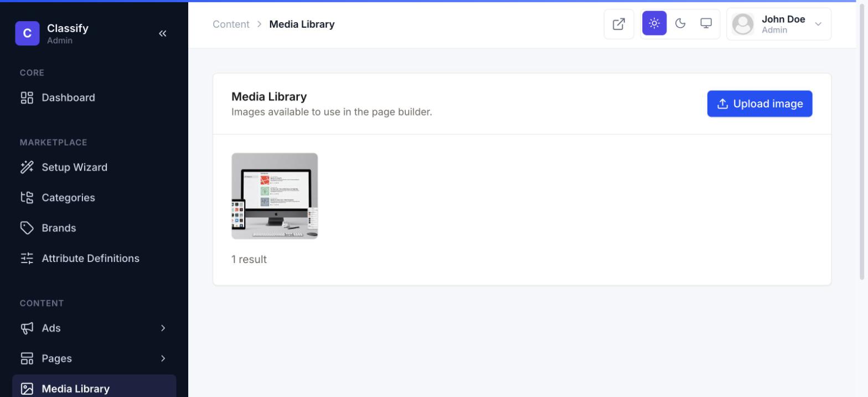
Task: Click the Pages layout icon
Action: [x=27, y=359]
